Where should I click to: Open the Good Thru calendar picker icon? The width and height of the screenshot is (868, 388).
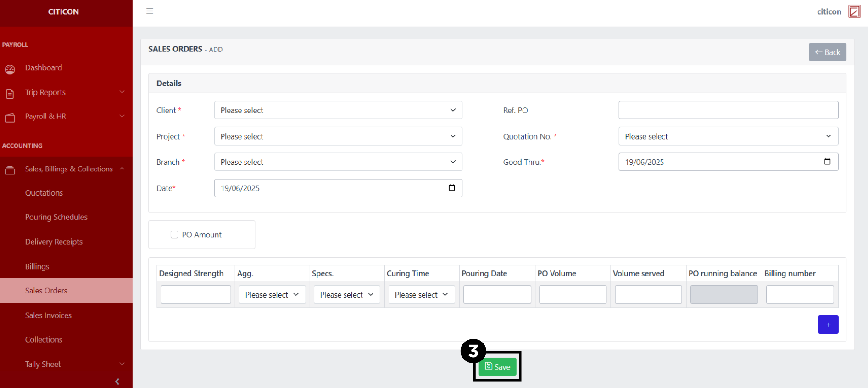827,162
